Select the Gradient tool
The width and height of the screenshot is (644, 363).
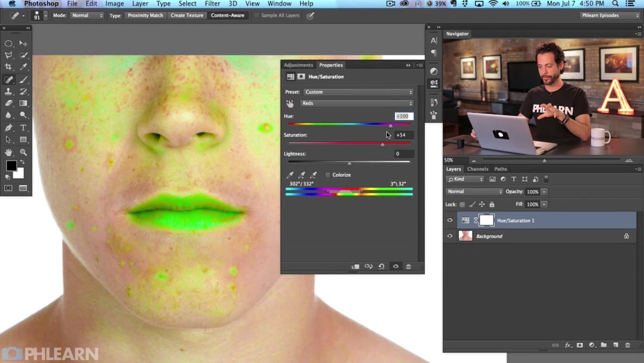23,103
